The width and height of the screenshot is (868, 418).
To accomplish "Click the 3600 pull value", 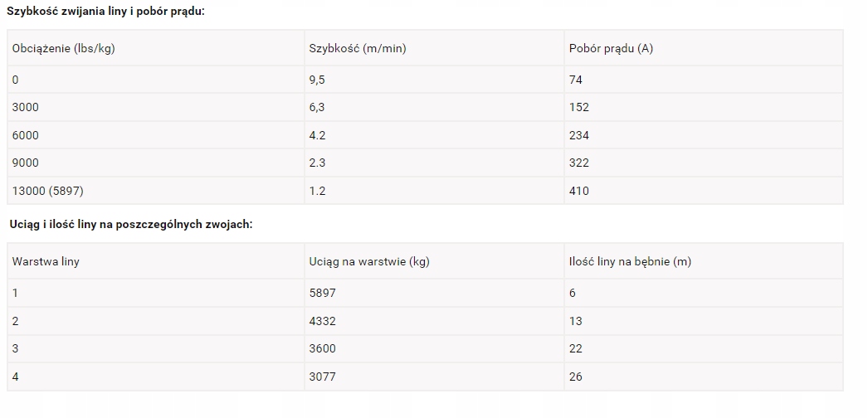I will 322,348.
